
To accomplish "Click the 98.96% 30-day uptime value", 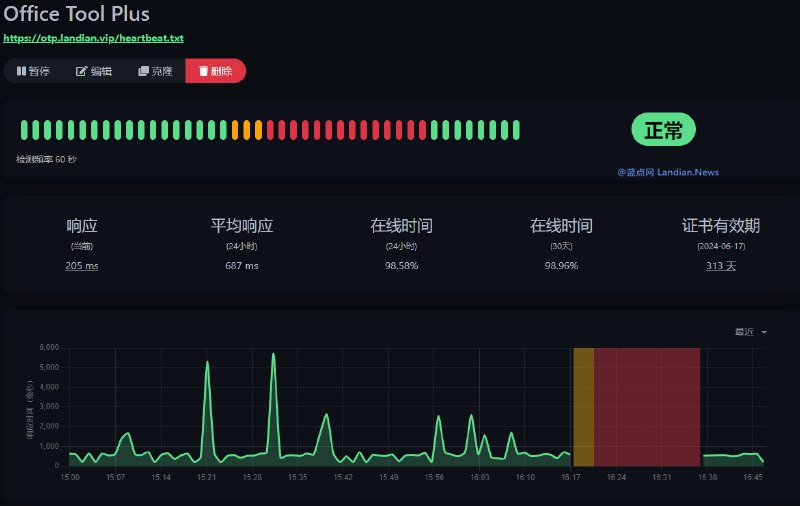I will pyautogui.click(x=561, y=266).
